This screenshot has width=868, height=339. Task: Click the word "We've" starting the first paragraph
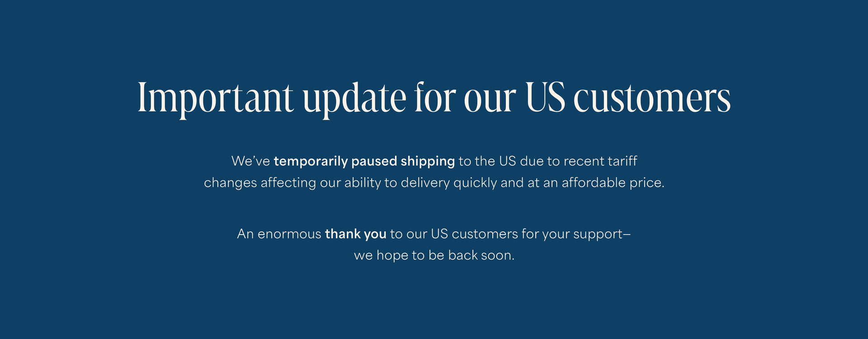(250, 161)
